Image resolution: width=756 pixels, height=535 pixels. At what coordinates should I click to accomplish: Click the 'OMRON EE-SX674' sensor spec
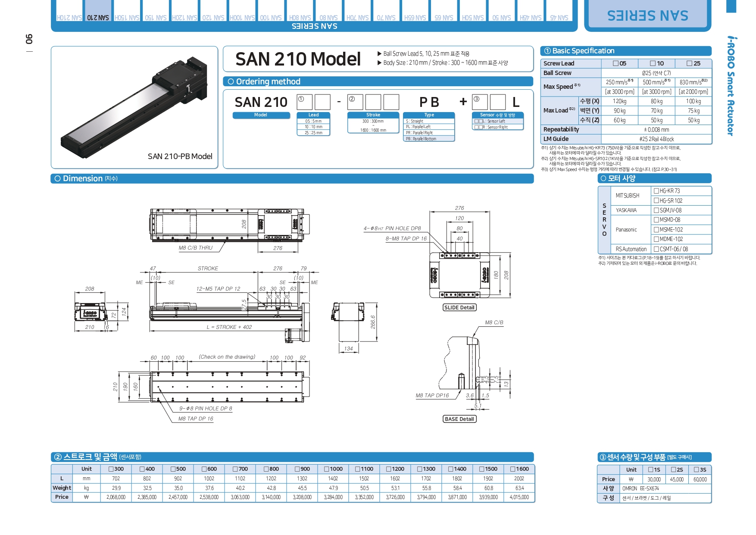click(640, 489)
